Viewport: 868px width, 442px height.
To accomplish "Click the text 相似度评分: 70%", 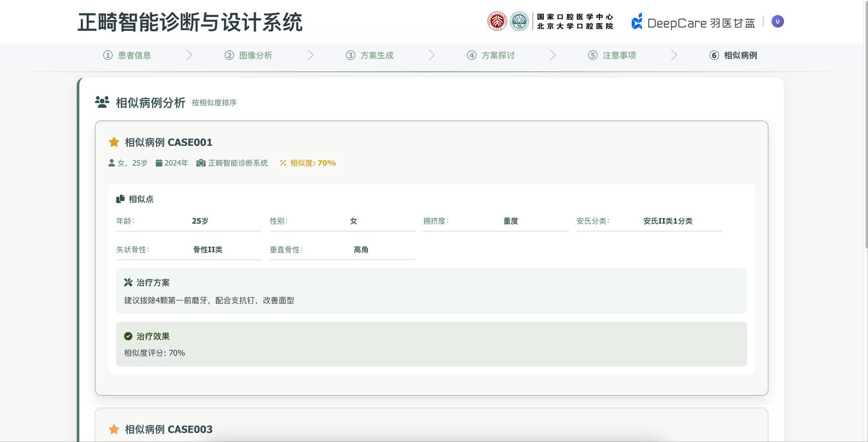I will 155,353.
